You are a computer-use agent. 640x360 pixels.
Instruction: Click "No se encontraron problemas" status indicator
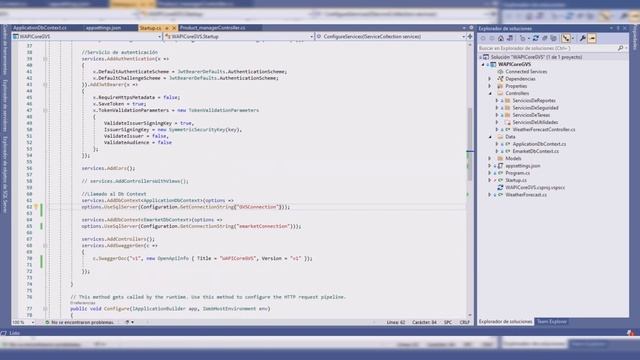(x=79, y=322)
